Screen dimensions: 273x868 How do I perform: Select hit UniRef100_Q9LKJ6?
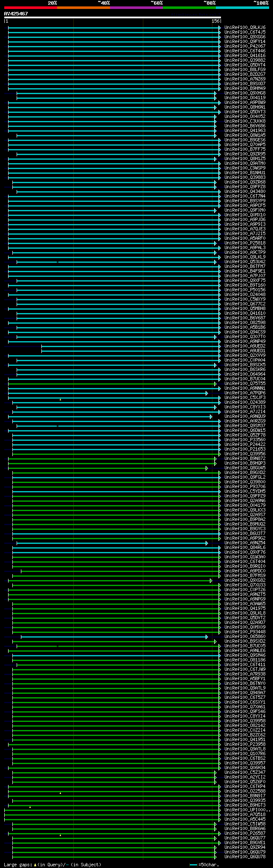click(245, 27)
